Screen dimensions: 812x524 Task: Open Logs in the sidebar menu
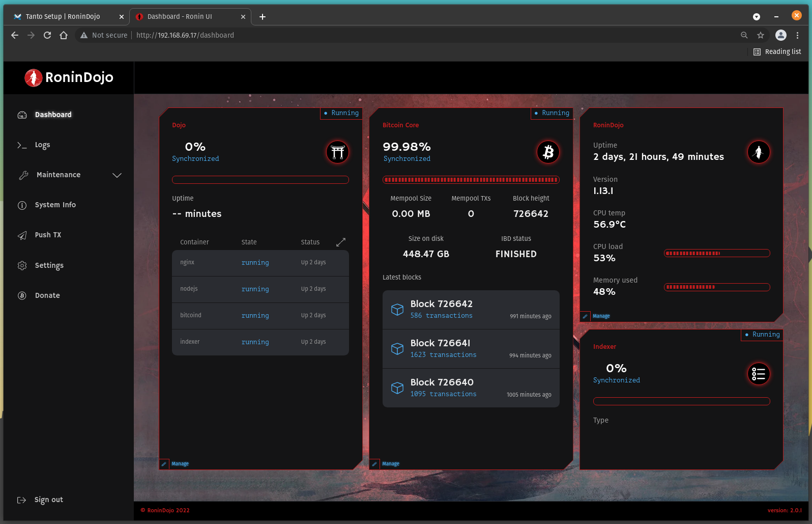click(43, 145)
